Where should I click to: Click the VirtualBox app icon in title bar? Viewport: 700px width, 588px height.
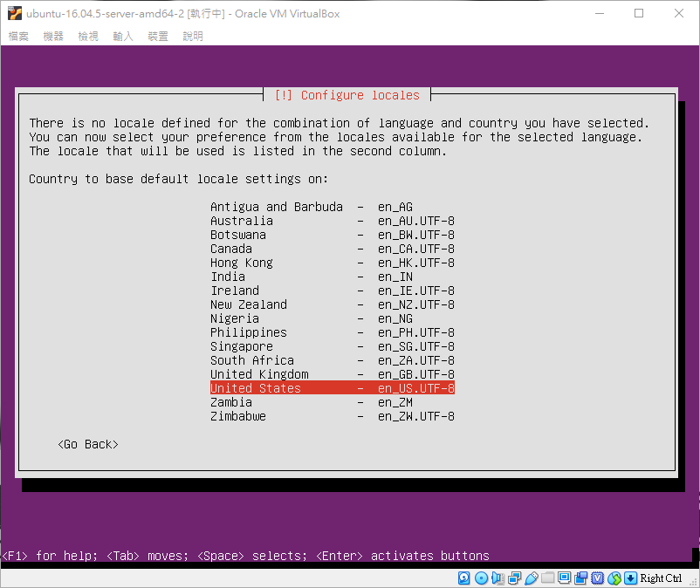(15, 13)
